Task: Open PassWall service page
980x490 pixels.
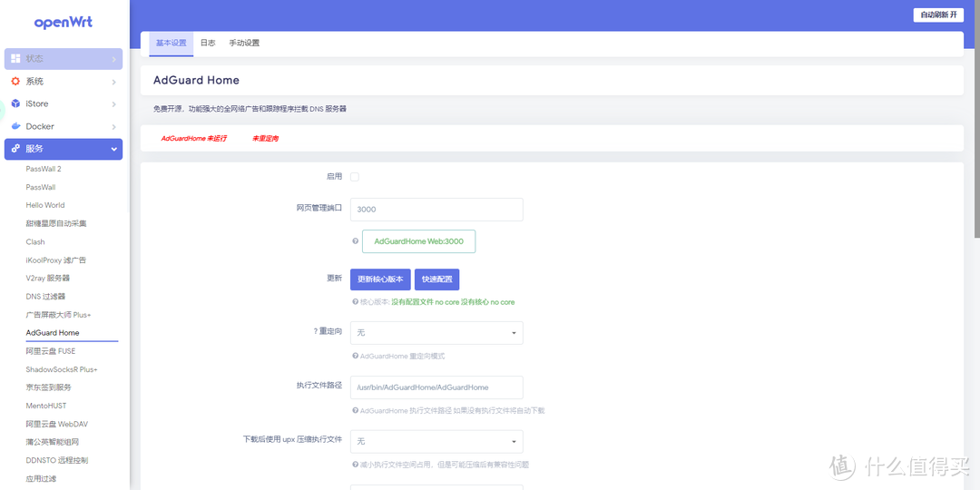Action: (x=41, y=187)
